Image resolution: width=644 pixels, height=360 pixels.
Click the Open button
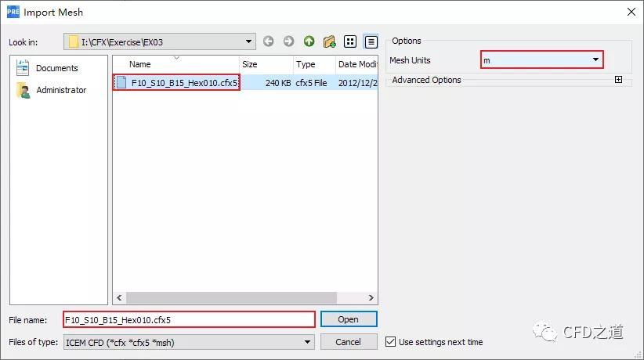coord(349,319)
